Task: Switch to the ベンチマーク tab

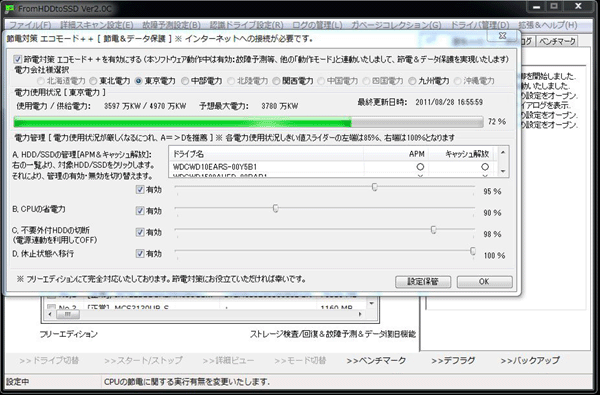Action: click(x=557, y=41)
